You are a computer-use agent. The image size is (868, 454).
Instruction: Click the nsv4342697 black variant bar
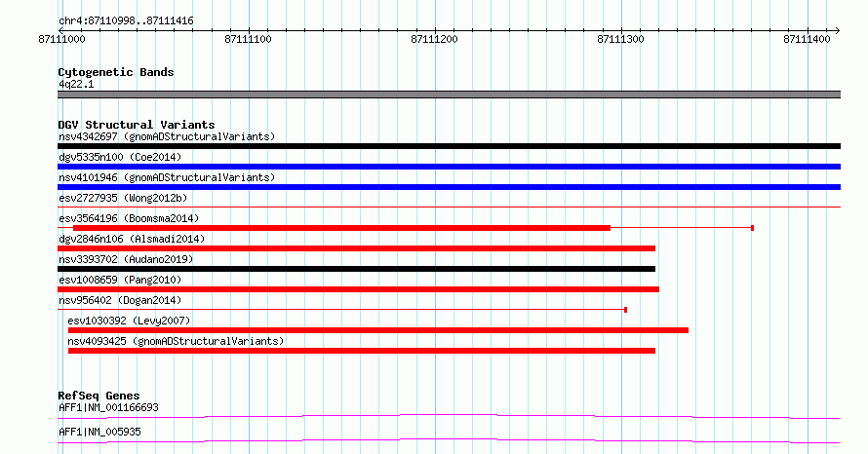point(449,146)
